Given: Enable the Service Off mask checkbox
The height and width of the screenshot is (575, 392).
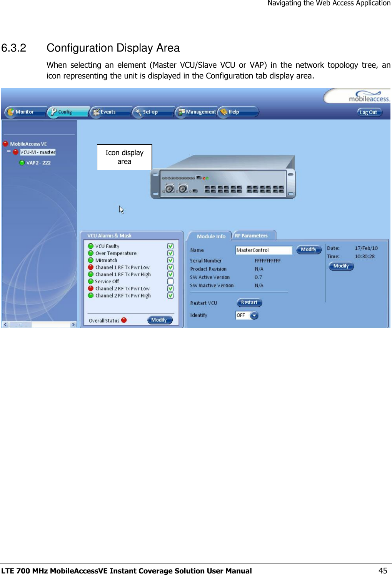Looking at the screenshot, I should coord(170,281).
